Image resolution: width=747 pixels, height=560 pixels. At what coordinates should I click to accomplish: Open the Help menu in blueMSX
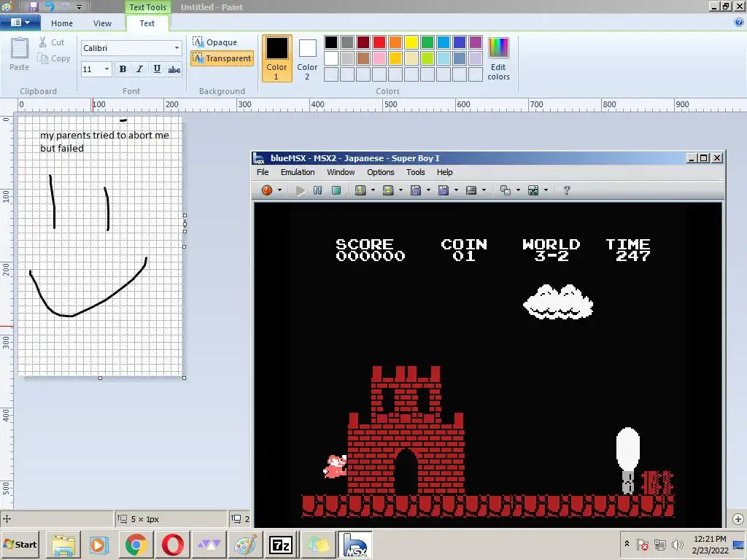444,172
